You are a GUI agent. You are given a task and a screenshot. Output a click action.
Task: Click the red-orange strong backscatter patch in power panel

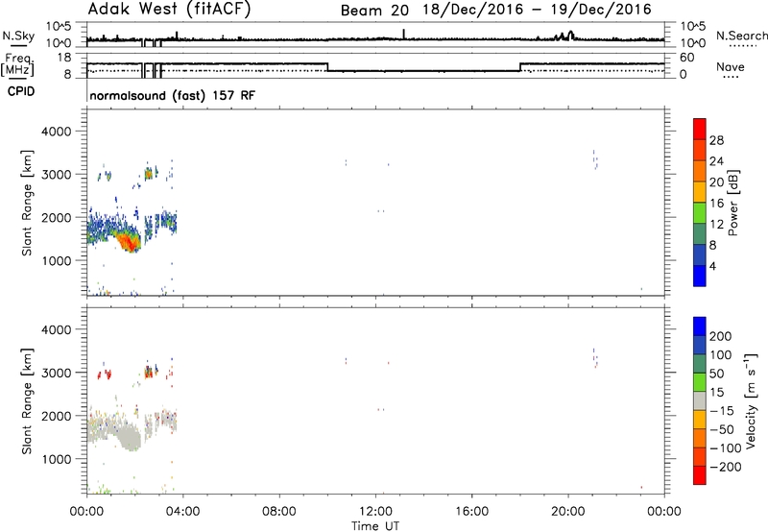click(129, 241)
